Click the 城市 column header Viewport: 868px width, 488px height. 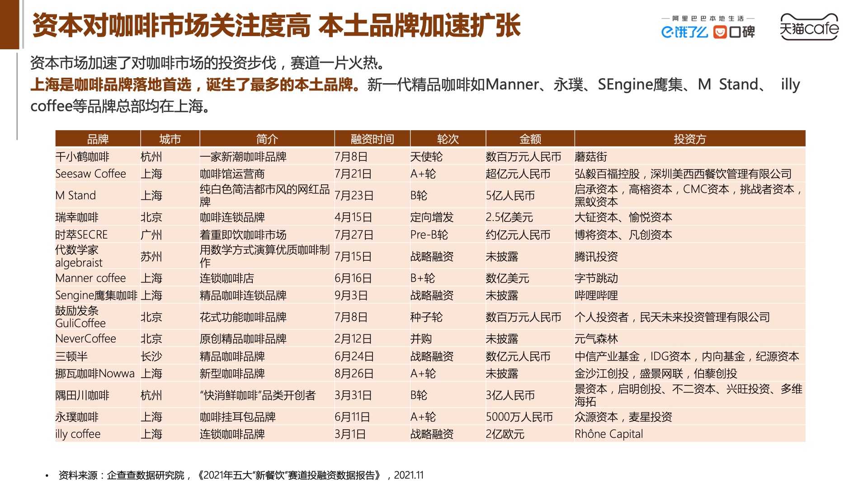pyautogui.click(x=170, y=139)
